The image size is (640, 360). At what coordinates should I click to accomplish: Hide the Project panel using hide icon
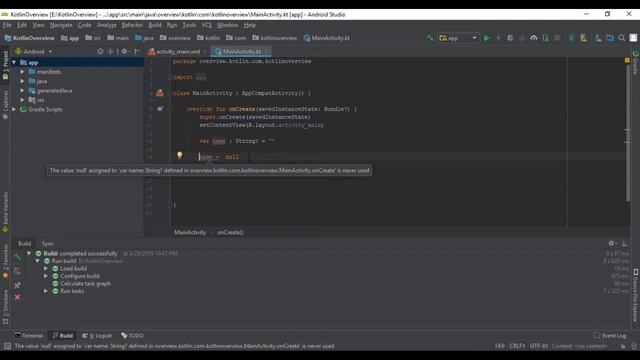(137, 51)
